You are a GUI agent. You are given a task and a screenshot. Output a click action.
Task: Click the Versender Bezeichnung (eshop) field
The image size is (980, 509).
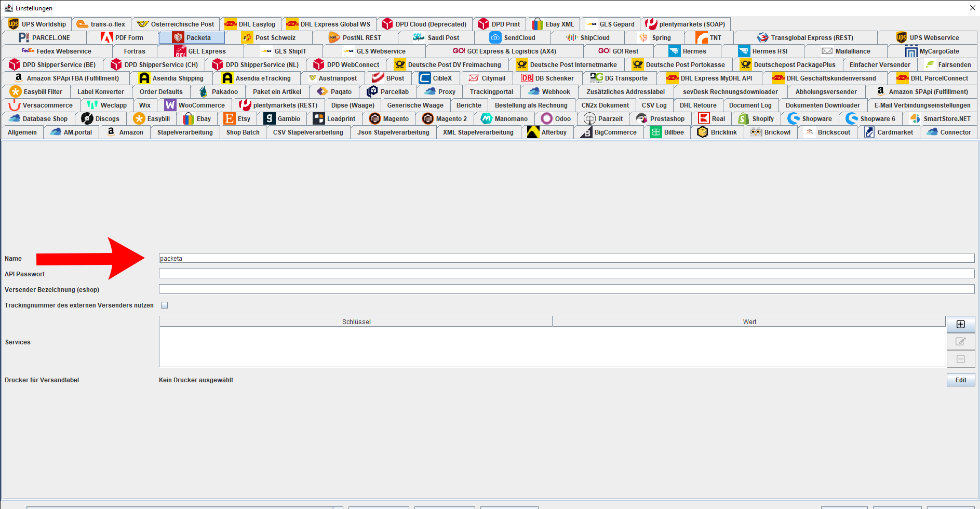tap(567, 289)
